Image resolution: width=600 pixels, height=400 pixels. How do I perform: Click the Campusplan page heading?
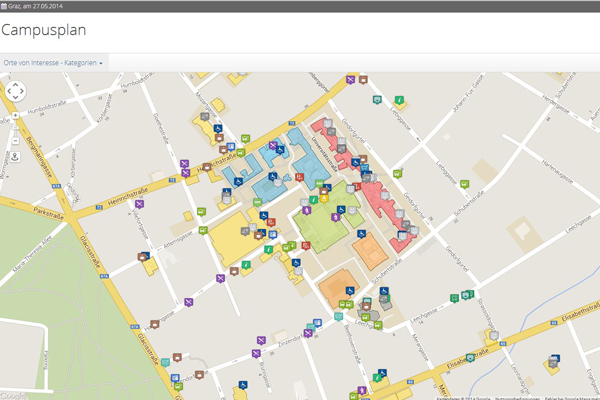coord(43,30)
